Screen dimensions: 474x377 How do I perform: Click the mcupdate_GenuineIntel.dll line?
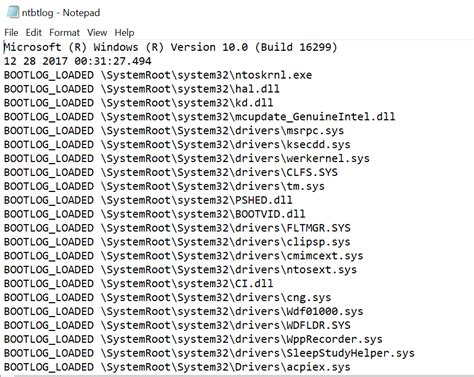(199, 117)
